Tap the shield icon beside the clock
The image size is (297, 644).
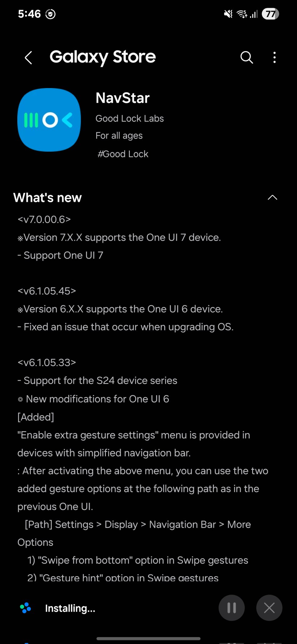click(x=51, y=14)
